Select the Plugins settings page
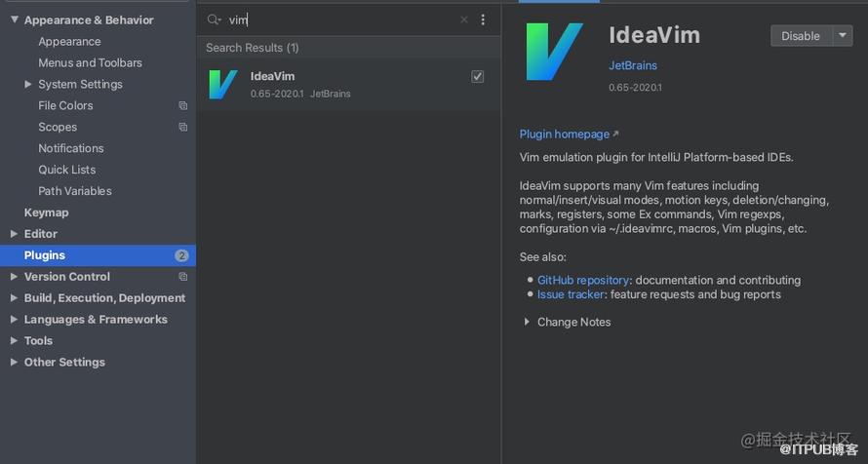The height and width of the screenshot is (464, 868). (x=98, y=255)
